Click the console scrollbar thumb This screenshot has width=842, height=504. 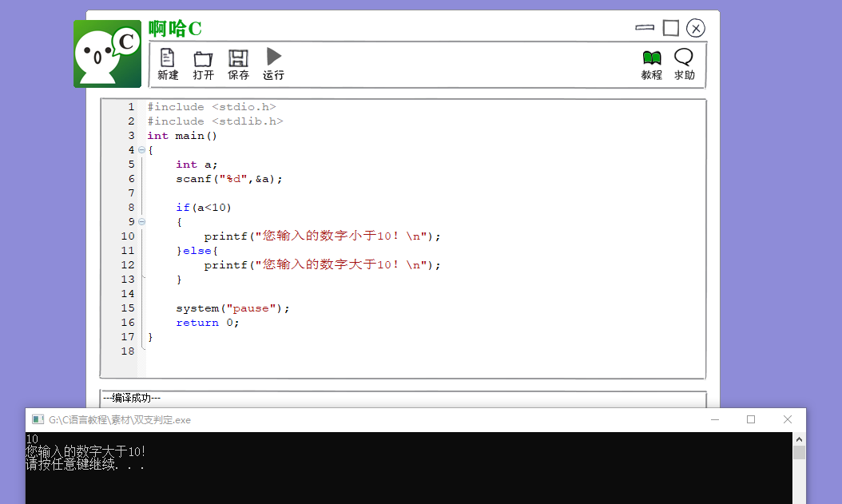pos(799,452)
